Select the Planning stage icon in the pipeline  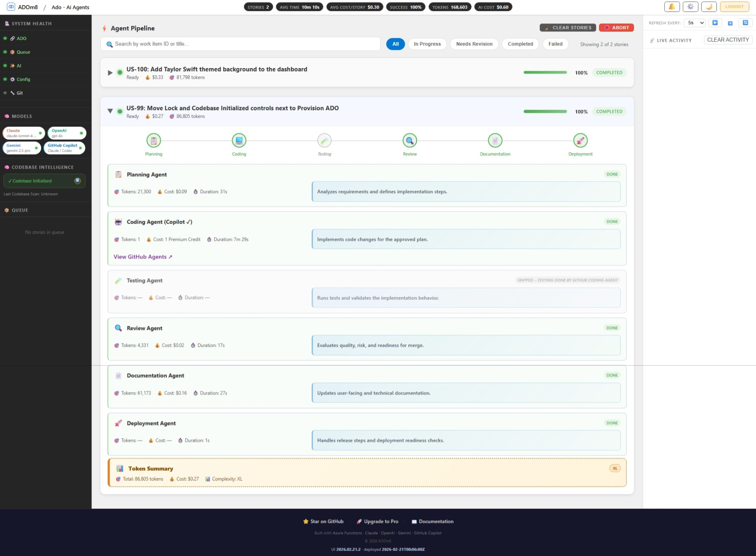click(x=153, y=140)
